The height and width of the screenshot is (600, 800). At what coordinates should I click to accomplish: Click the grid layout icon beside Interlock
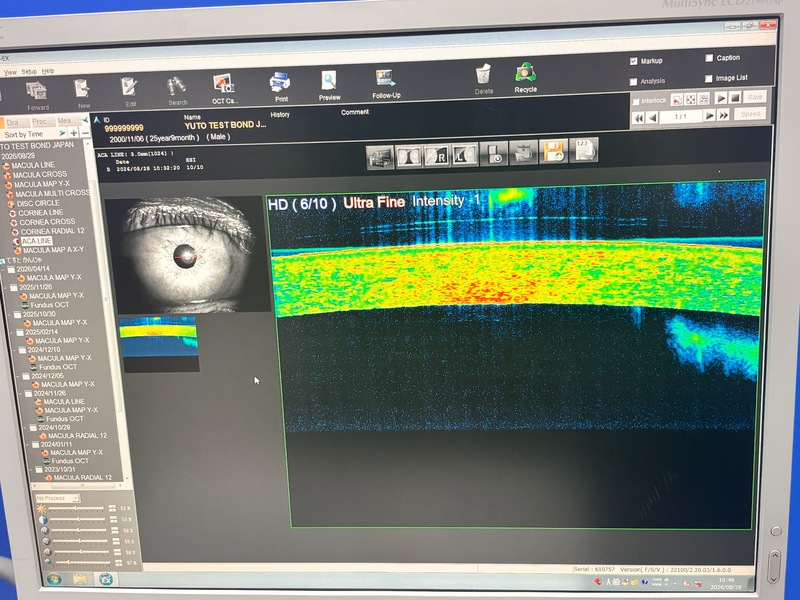704,99
